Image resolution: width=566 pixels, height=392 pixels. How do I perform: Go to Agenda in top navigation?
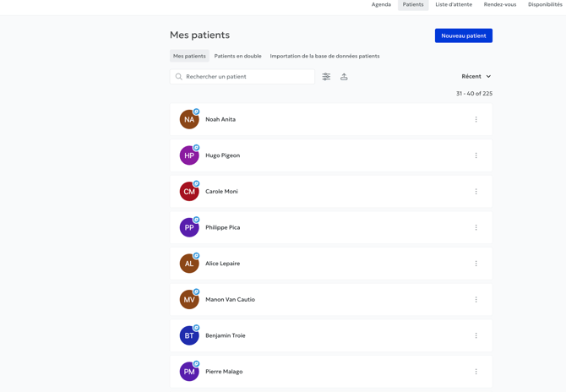(381, 5)
